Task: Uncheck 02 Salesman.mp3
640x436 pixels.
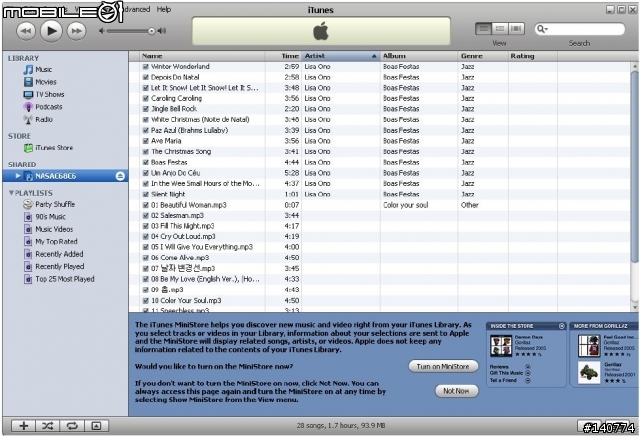Action: (146, 216)
